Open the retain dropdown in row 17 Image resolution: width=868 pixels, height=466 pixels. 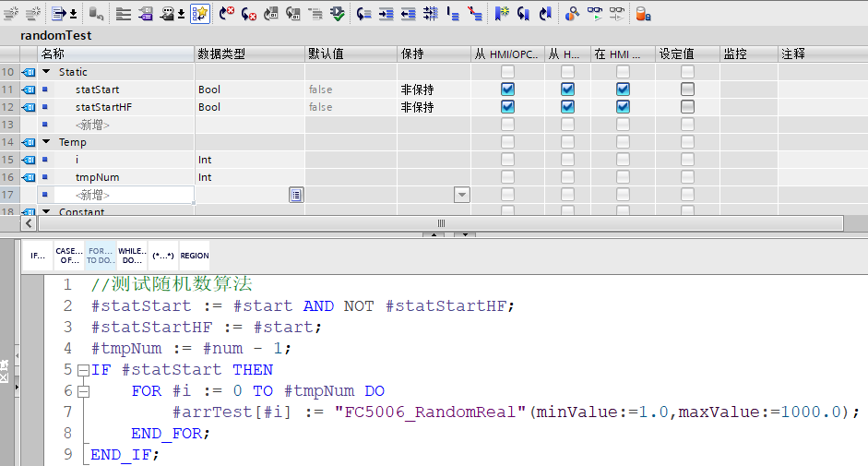(462, 195)
